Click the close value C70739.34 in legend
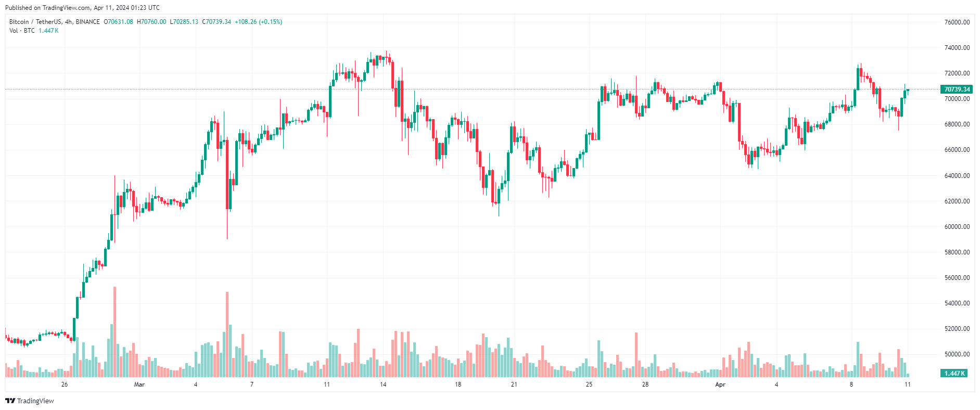 pos(217,22)
